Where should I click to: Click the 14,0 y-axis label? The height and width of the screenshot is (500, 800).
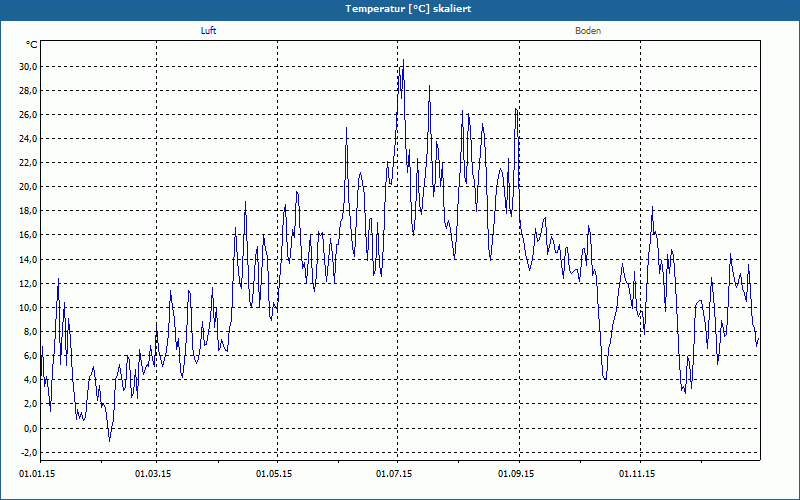tap(28, 259)
